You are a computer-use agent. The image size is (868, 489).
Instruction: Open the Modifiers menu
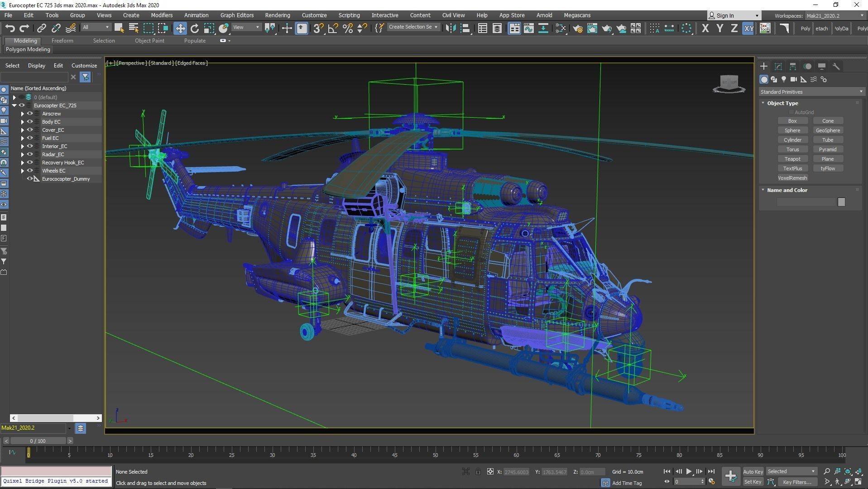click(162, 15)
